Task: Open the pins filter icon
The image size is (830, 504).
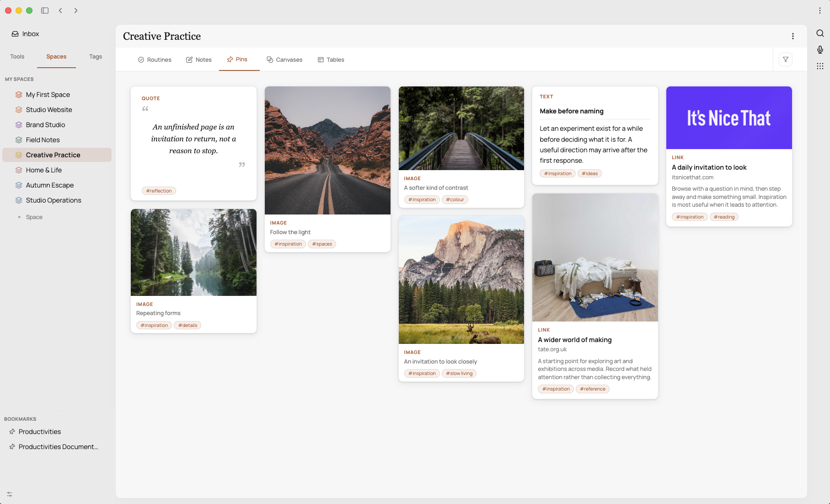Action: point(786,59)
